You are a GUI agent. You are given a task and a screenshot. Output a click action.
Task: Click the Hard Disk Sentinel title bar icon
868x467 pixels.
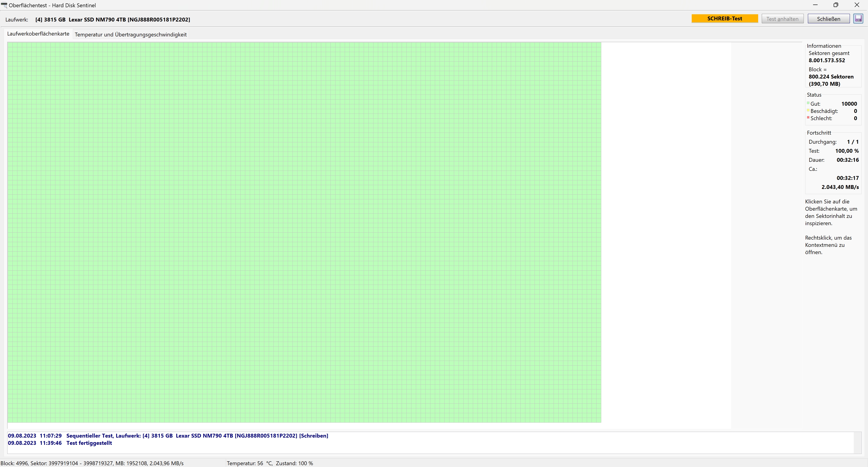coord(4,5)
